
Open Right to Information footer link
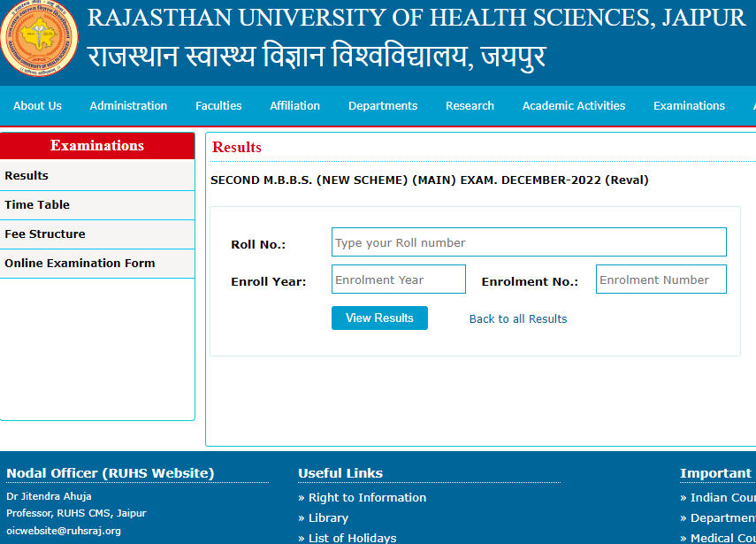[x=367, y=497]
